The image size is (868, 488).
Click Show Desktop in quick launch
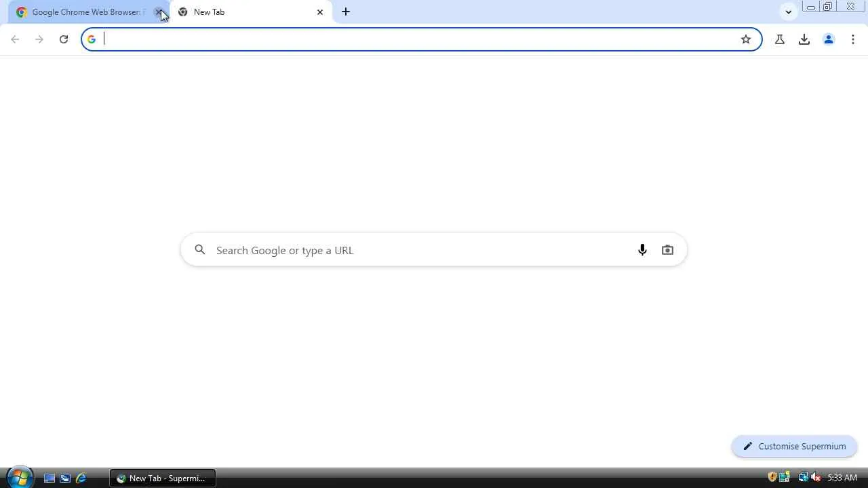[50, 478]
